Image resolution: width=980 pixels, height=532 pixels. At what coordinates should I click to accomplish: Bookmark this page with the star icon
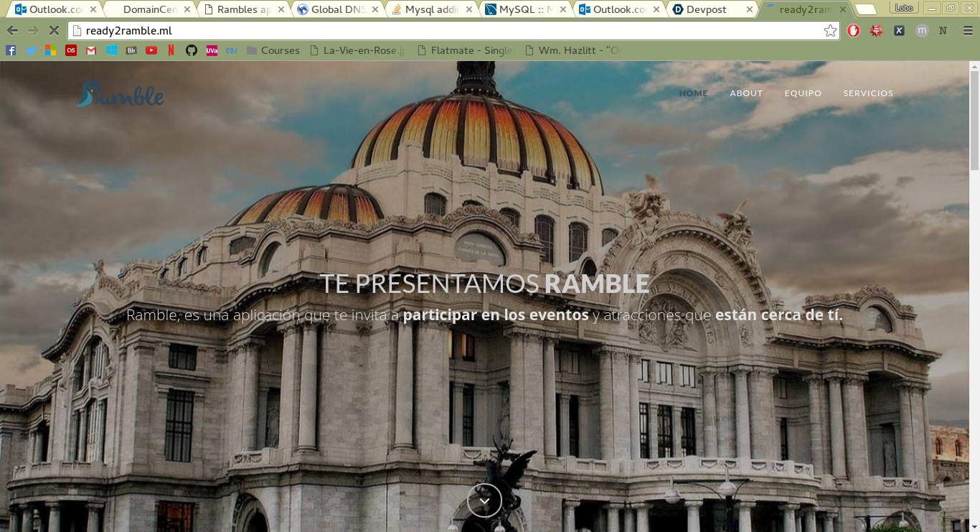830,31
